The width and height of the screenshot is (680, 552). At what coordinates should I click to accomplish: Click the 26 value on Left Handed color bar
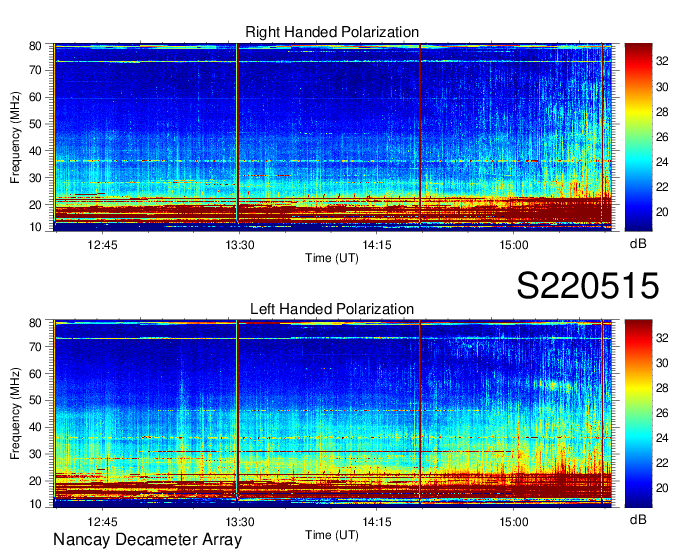[662, 413]
